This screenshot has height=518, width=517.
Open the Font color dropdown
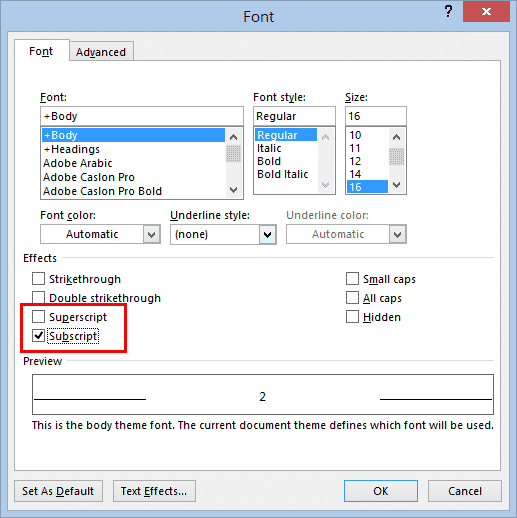pos(152,234)
